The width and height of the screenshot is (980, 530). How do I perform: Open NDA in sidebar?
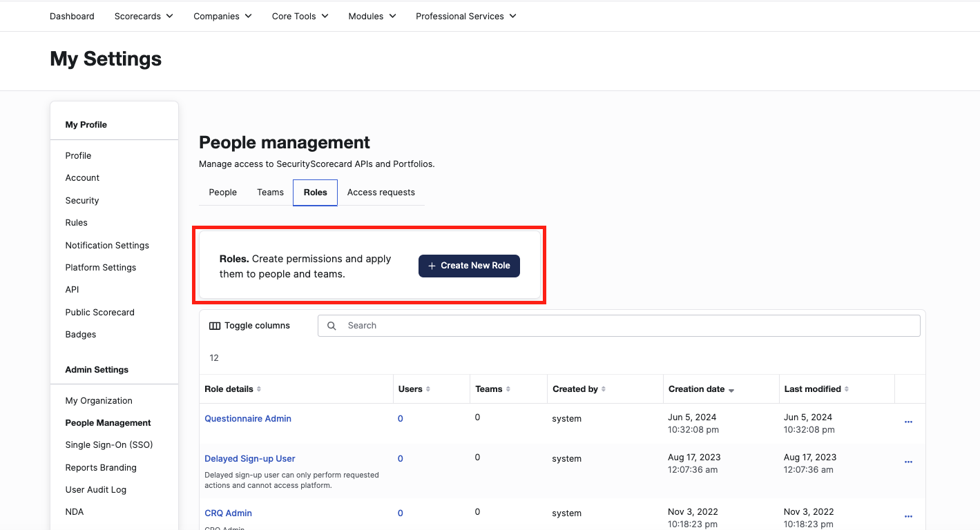click(75, 512)
